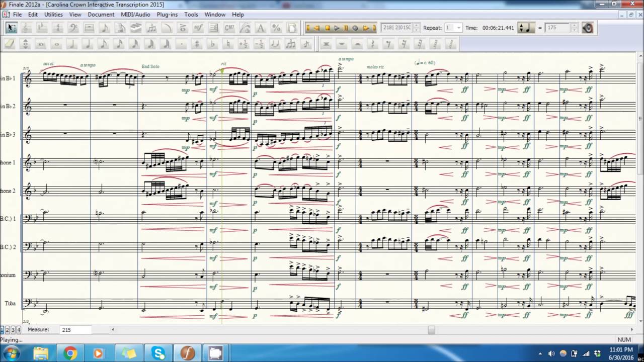Switch to layer 4

coord(19,330)
